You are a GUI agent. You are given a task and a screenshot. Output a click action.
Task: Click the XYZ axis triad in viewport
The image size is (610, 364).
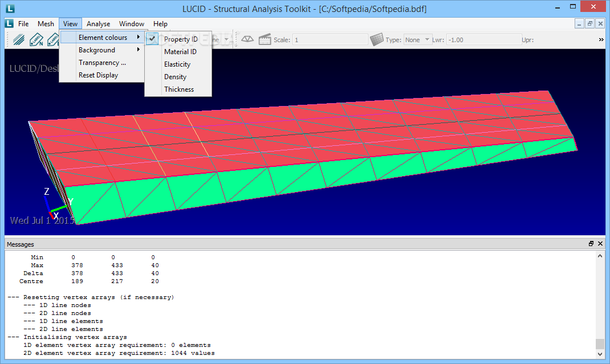point(57,205)
